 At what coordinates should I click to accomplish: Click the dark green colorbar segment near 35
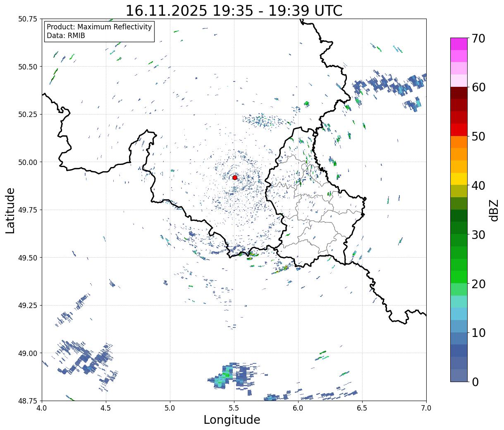(x=459, y=215)
